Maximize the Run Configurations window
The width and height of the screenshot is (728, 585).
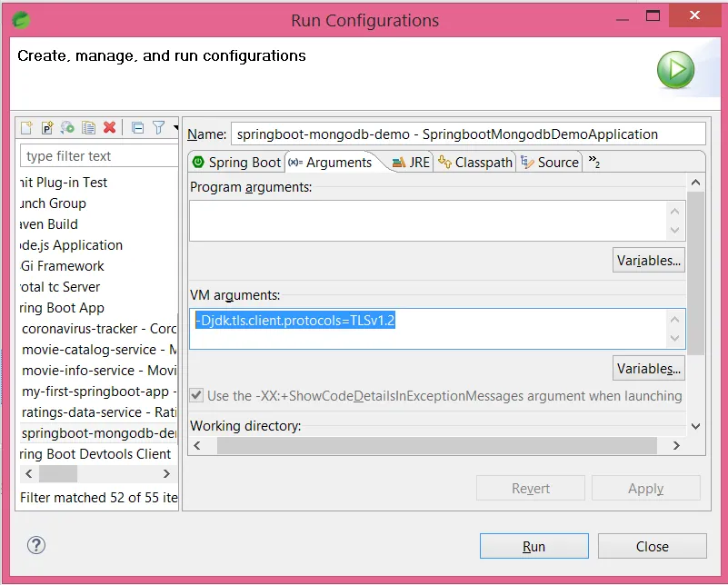(x=653, y=15)
